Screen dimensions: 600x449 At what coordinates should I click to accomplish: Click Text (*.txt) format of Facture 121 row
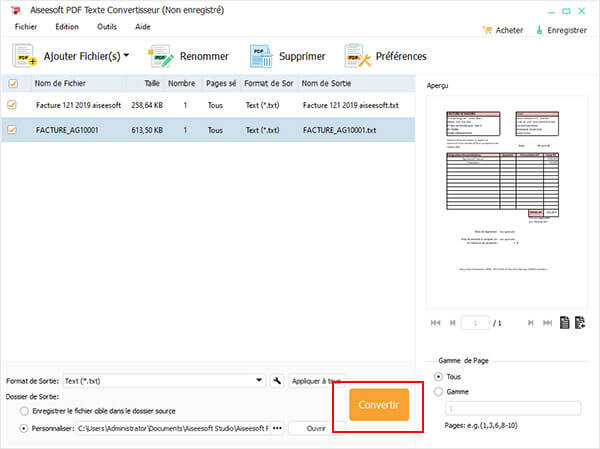point(262,105)
